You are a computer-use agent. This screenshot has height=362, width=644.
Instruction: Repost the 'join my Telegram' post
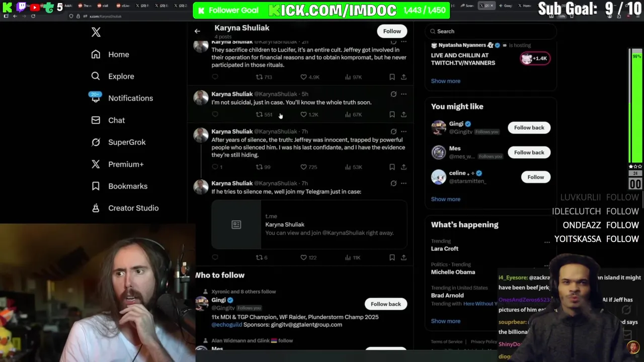click(x=261, y=257)
